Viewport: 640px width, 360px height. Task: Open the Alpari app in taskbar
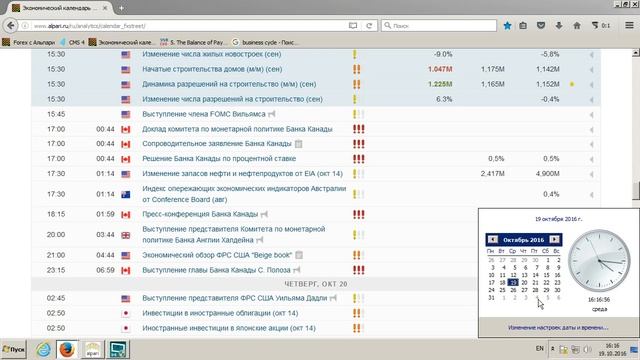(93, 349)
